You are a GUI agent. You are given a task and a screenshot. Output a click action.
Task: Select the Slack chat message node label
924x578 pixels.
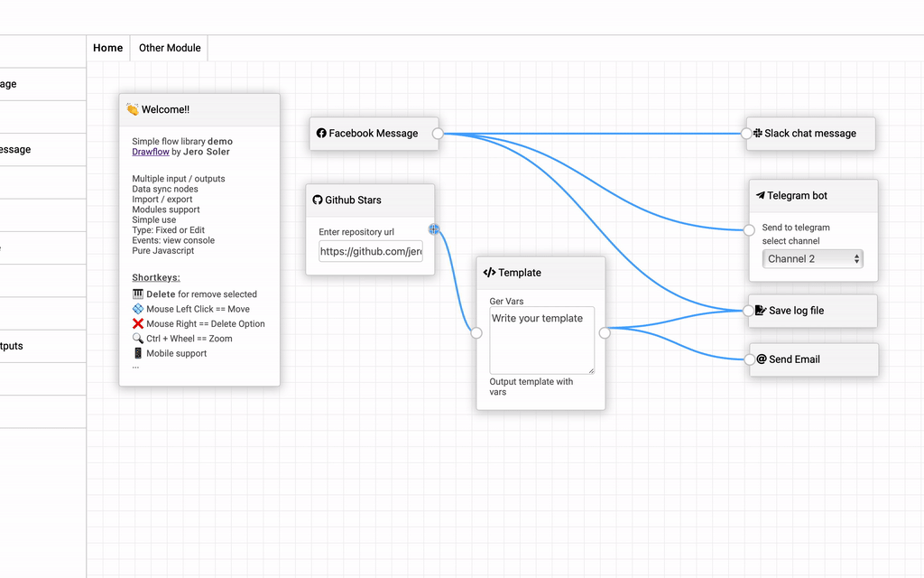810,134
